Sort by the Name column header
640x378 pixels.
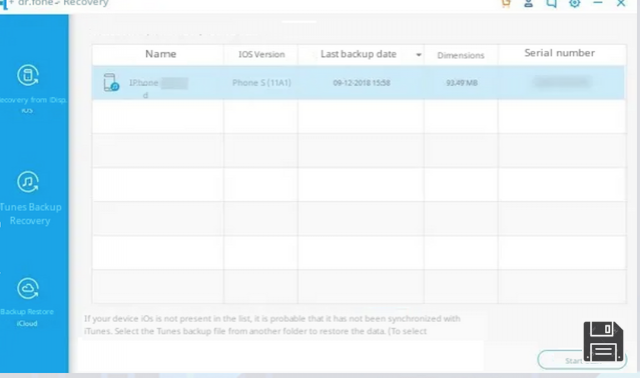(160, 54)
